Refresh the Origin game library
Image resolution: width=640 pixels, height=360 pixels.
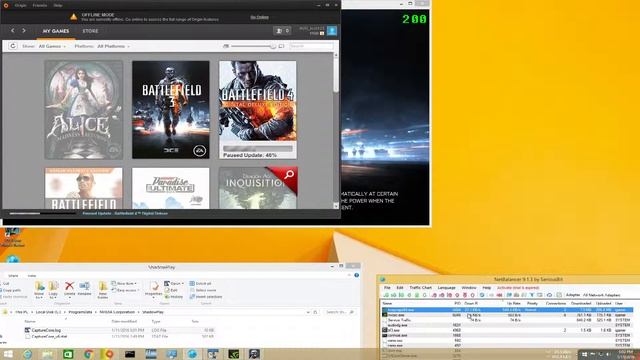coord(13,46)
